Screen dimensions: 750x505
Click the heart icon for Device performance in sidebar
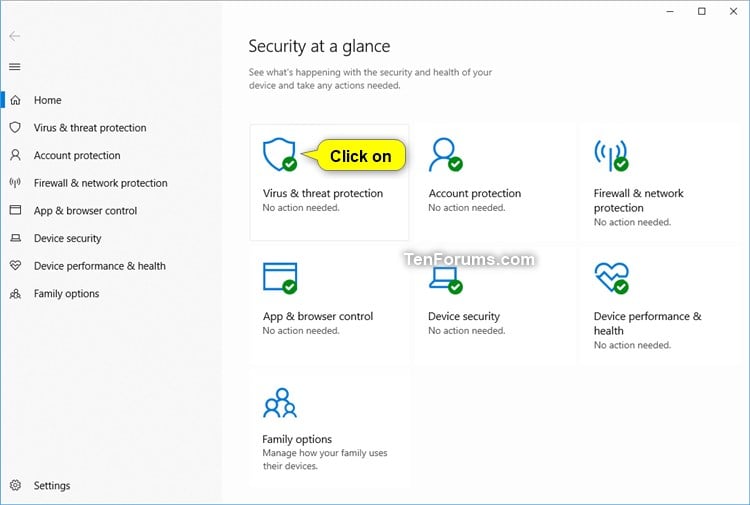pos(15,265)
